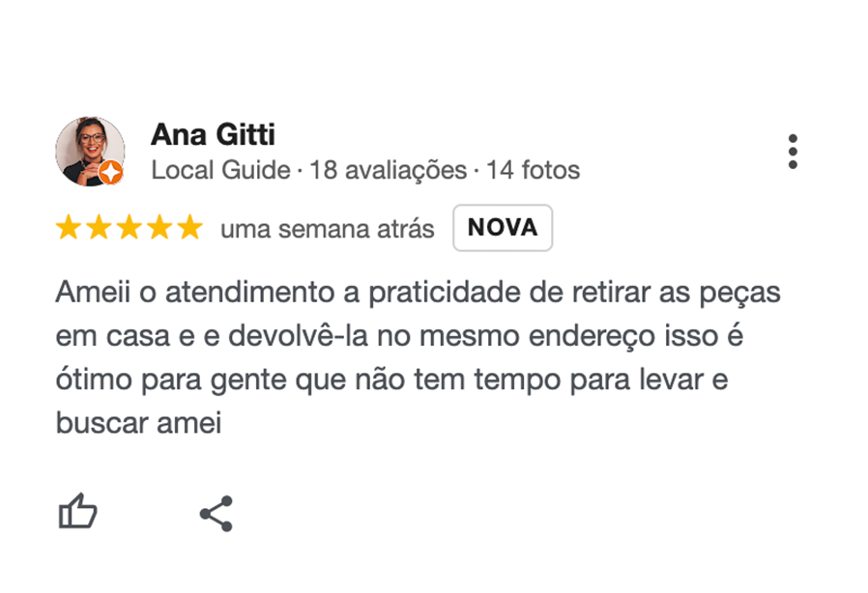Click the third star in the five-star rating
868x593 pixels.
(x=130, y=228)
